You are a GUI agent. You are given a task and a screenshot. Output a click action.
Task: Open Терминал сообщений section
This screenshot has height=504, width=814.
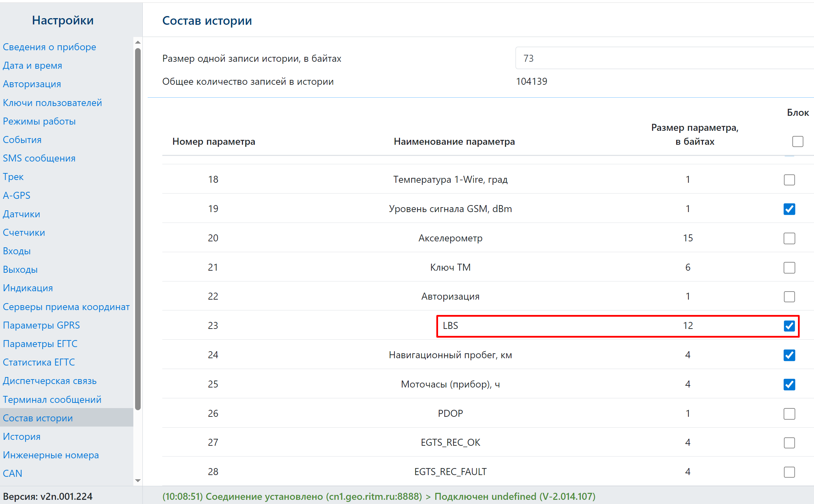click(x=52, y=400)
